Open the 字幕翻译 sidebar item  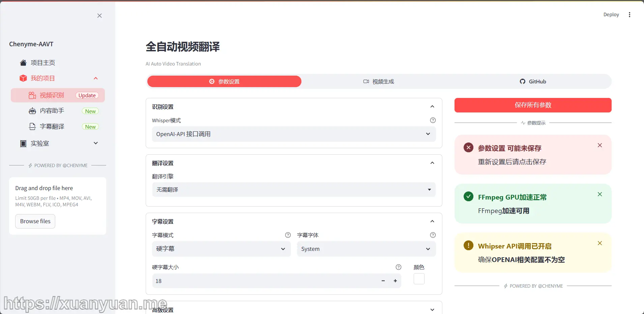[x=58, y=127]
